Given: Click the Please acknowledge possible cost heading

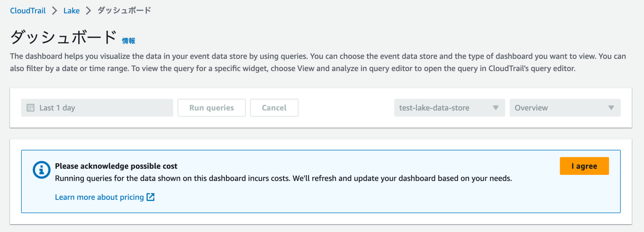Looking at the screenshot, I should pyautogui.click(x=116, y=166).
